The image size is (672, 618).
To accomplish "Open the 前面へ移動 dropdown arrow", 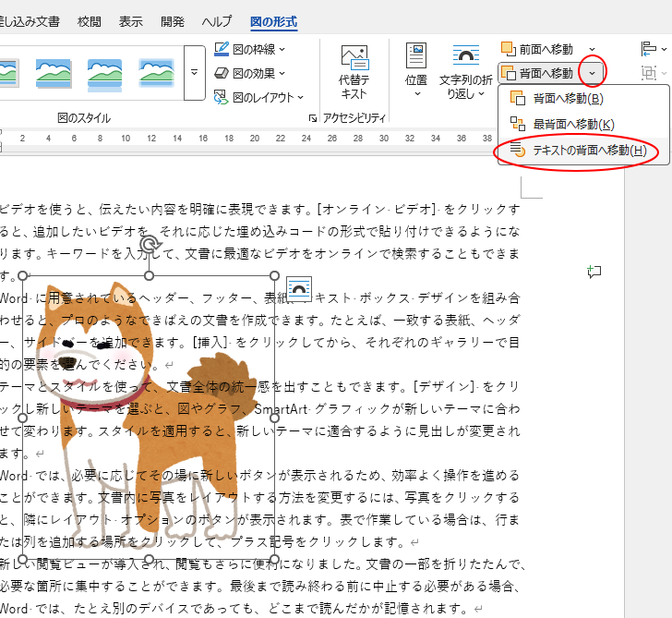I will pyautogui.click(x=592, y=49).
